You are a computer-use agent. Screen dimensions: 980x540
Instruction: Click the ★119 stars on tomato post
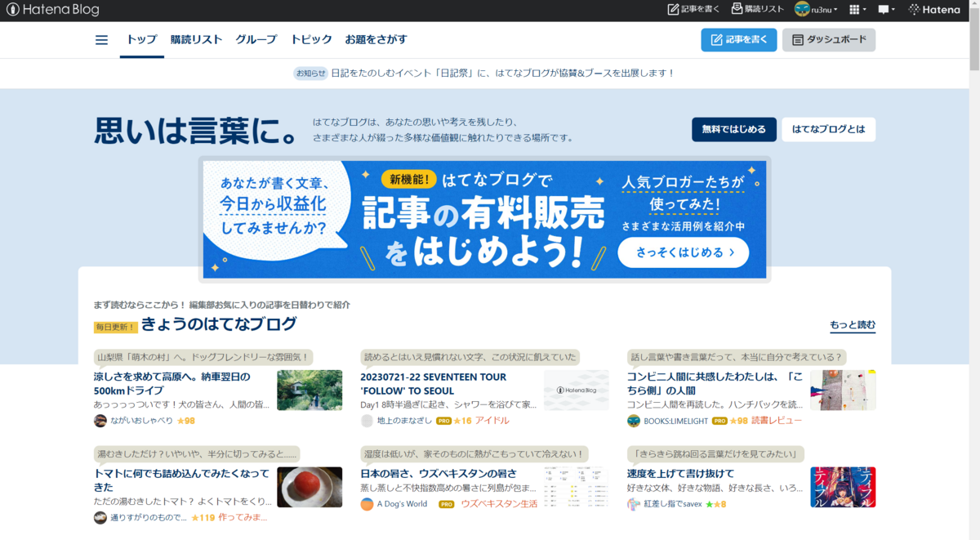pyautogui.click(x=203, y=517)
